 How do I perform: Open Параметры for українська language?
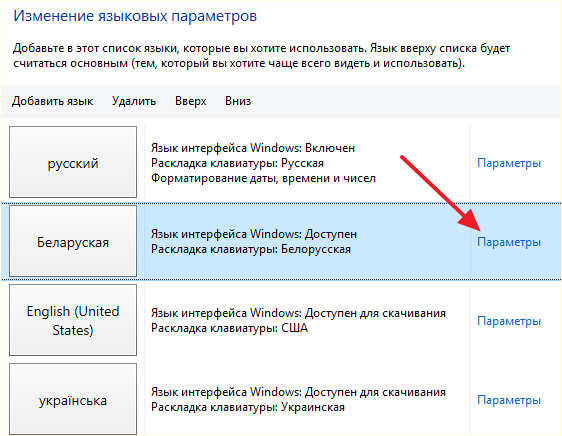[x=509, y=400]
